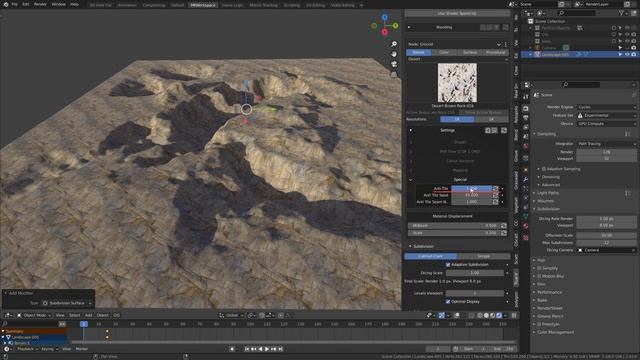The height and width of the screenshot is (360, 640).
Task: Reset Midlevel value icon
Action: coord(504,225)
